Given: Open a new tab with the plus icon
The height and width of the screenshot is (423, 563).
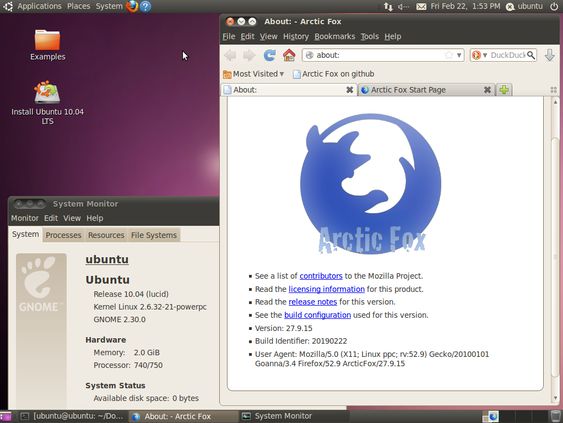Looking at the screenshot, I should click(504, 90).
